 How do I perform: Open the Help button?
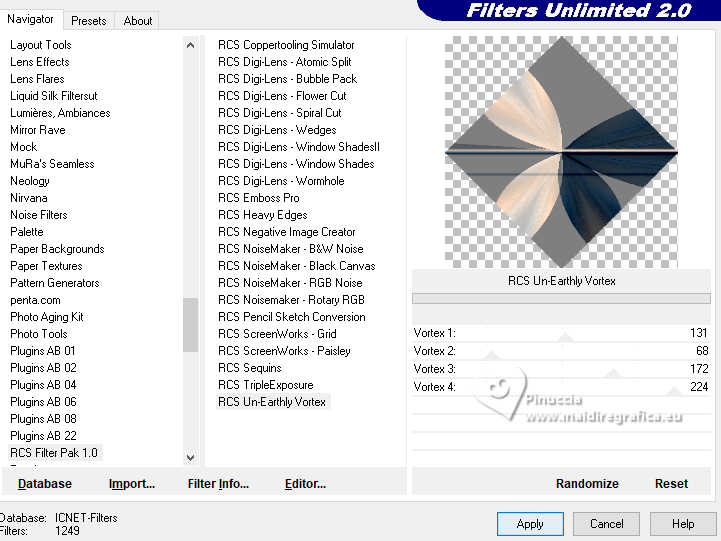point(683,524)
